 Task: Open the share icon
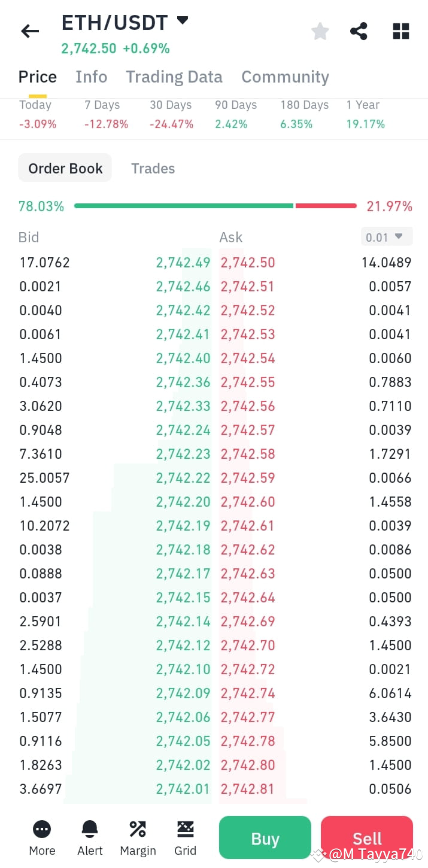[x=359, y=31]
